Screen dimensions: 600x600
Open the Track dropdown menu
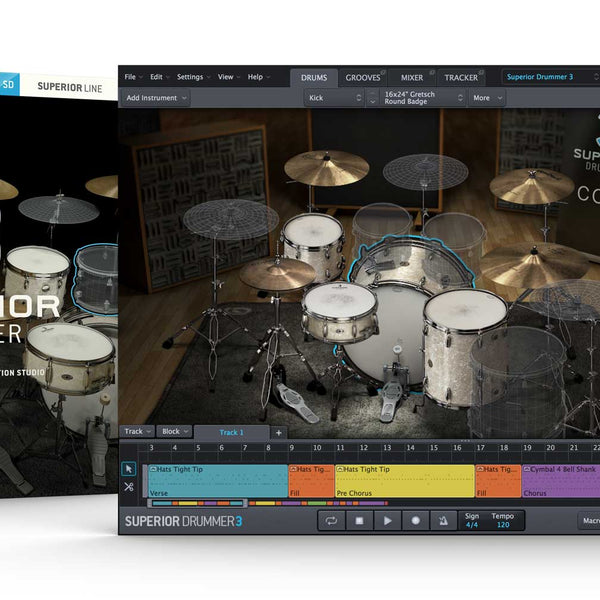[137, 432]
